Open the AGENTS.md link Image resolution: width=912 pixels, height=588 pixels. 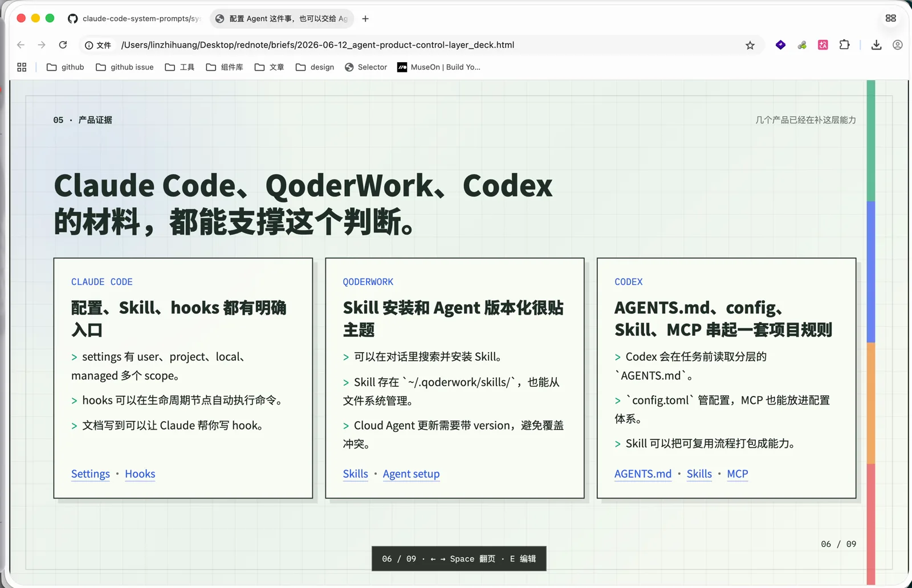[643, 474]
